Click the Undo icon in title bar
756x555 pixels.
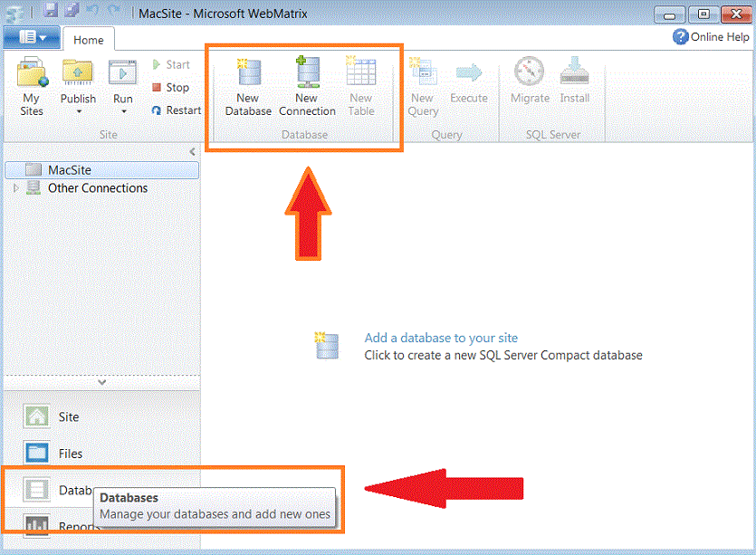point(92,10)
